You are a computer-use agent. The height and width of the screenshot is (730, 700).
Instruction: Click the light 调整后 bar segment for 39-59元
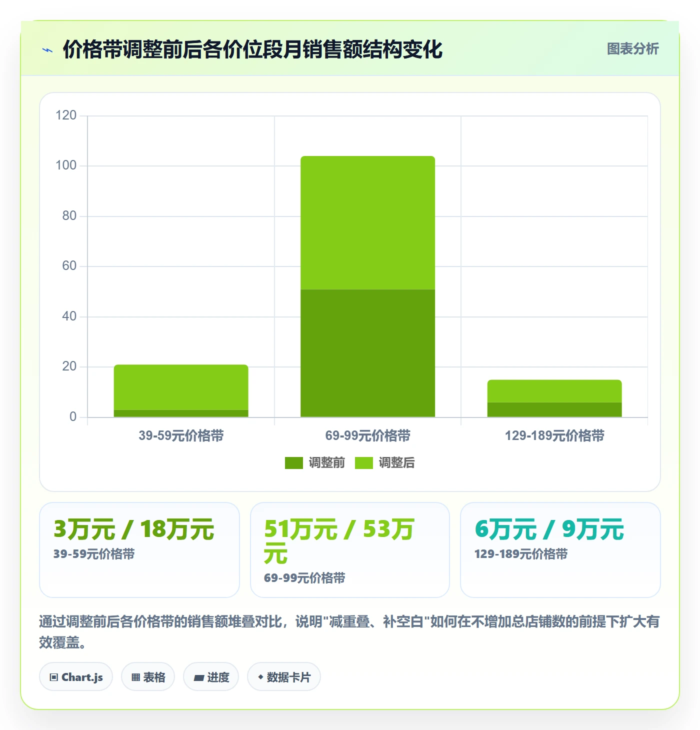pyautogui.click(x=181, y=387)
